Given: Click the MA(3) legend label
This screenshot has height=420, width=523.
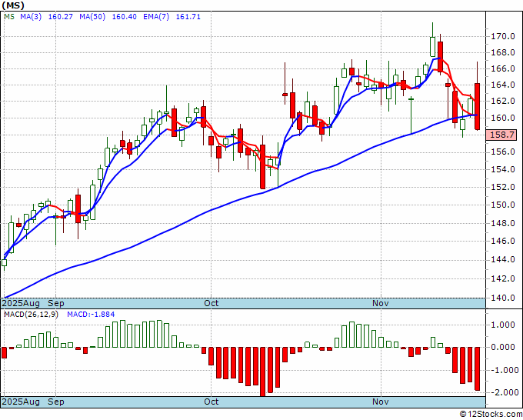Looking at the screenshot, I should click(x=31, y=17).
